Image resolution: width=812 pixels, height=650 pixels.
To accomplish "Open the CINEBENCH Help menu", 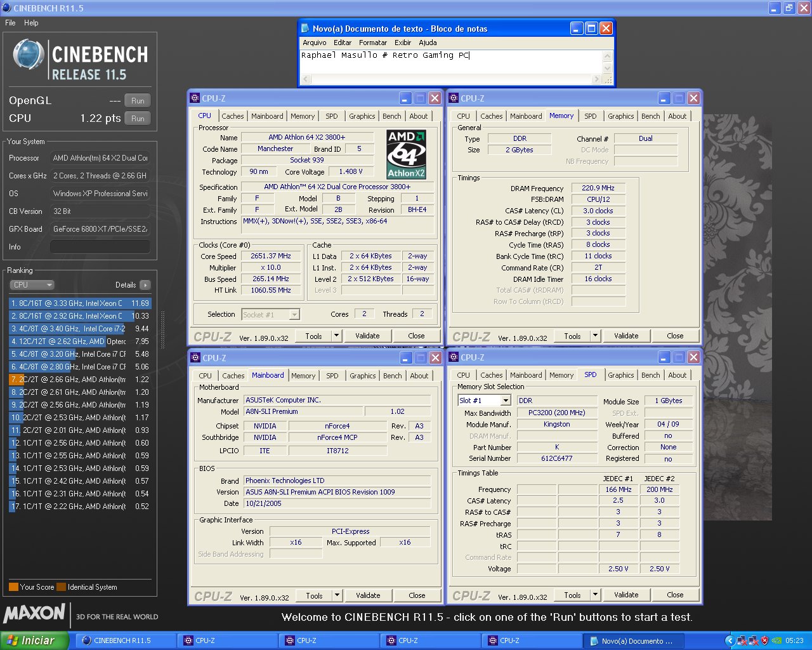I will pos(31,23).
